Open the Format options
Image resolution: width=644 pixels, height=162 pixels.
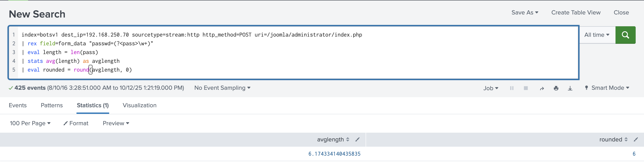76,123
